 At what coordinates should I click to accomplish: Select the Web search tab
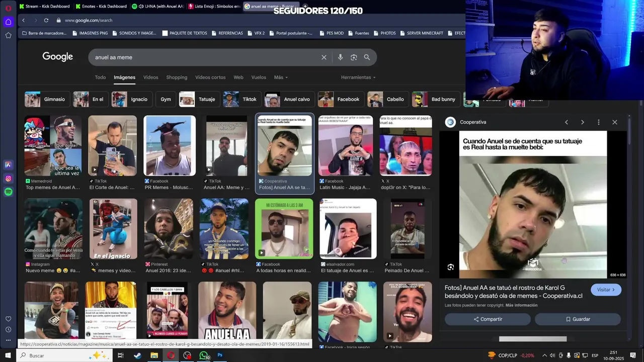[x=238, y=77]
